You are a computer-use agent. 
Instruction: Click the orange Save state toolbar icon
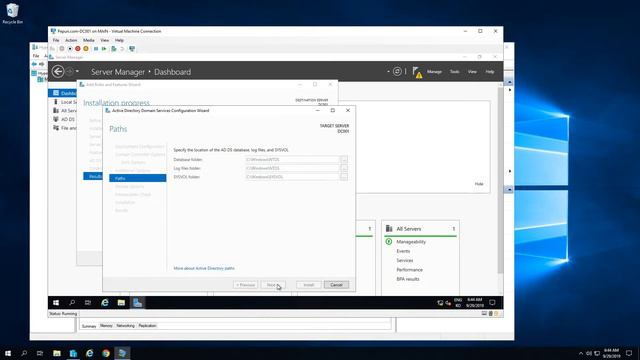coord(86,49)
